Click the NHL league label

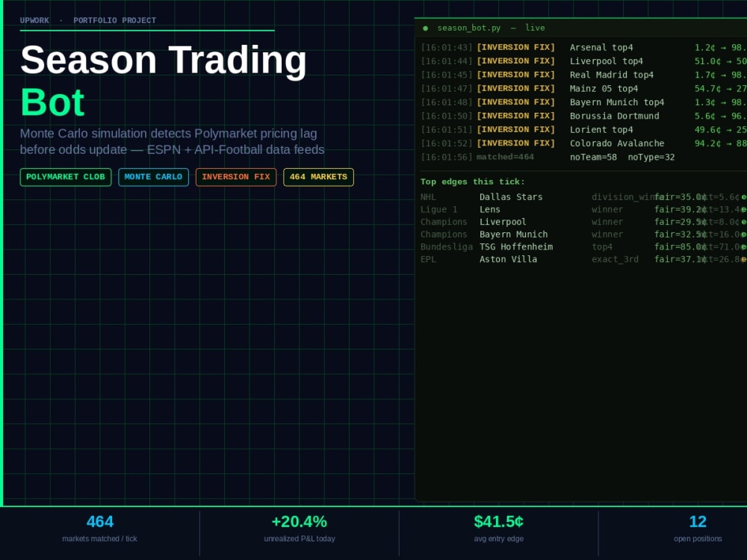(428, 197)
